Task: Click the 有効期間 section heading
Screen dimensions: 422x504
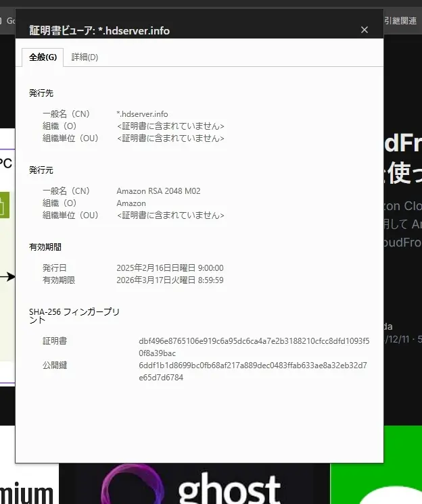Action: point(45,247)
